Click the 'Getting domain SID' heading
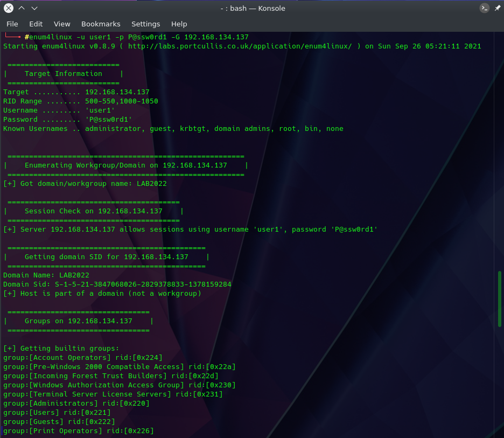The image size is (504, 438). click(x=107, y=257)
